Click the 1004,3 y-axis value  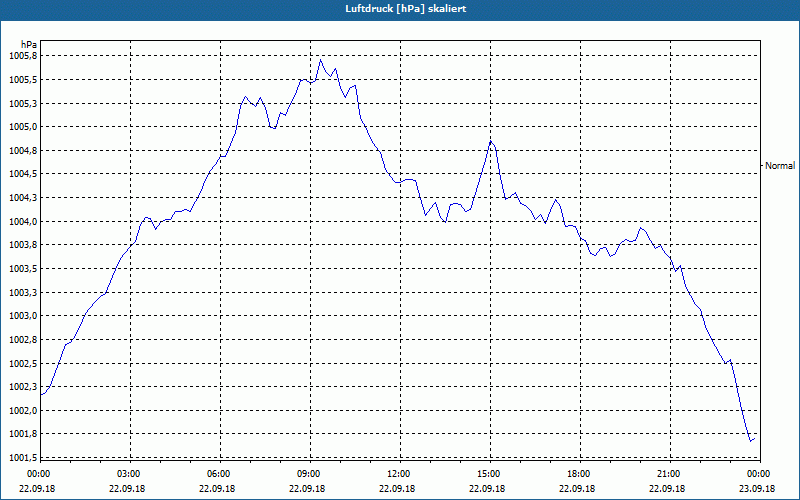[x=23, y=197]
